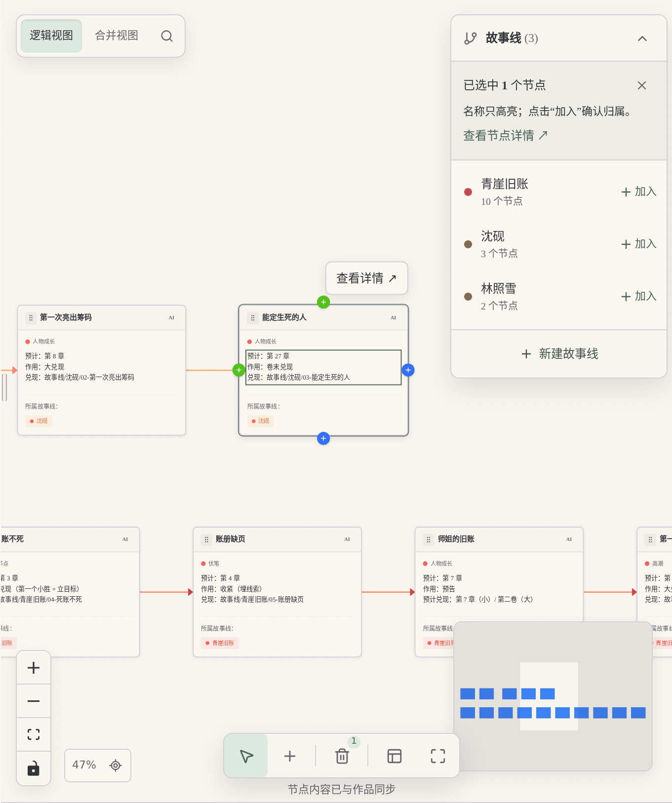672x803 pixels.
Task: Click 青崖旧账 tag on 账册缺页 node
Action: [x=220, y=643]
